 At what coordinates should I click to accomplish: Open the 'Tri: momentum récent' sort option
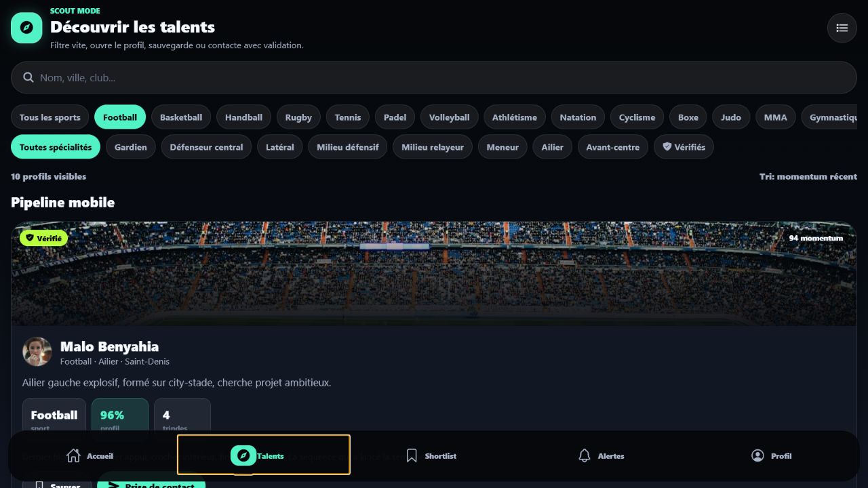808,176
